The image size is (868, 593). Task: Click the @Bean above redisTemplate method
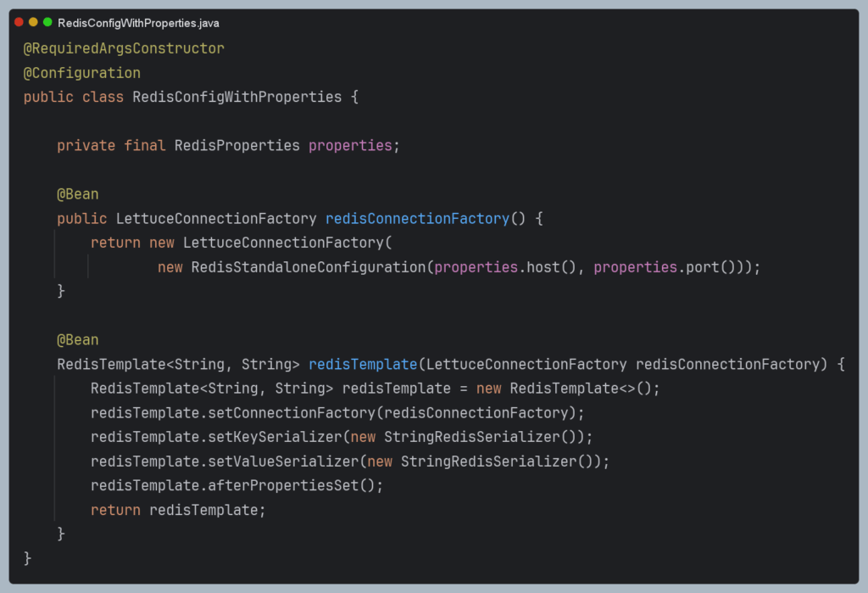(78, 340)
